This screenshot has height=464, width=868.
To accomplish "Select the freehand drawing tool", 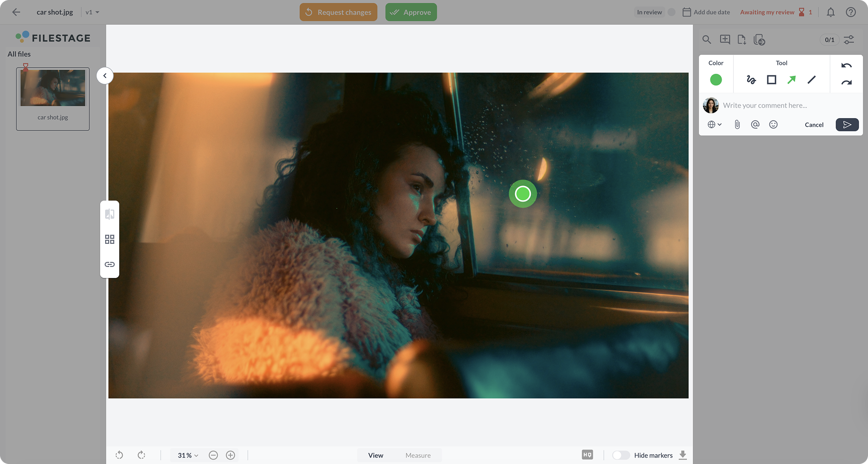I will click(751, 79).
